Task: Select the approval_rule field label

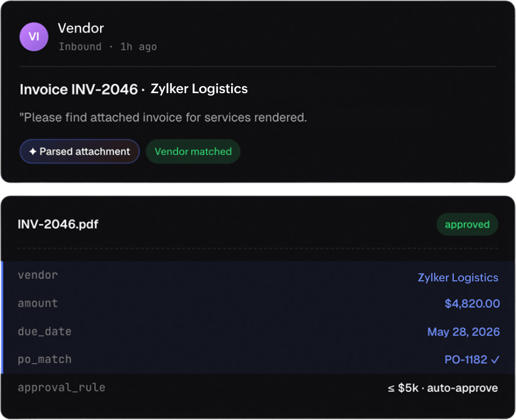Action: (62, 388)
